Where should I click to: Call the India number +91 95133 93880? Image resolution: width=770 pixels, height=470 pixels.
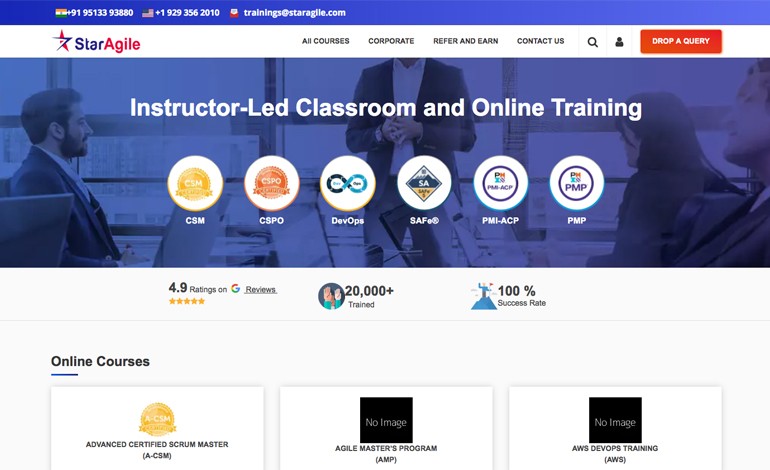point(100,13)
